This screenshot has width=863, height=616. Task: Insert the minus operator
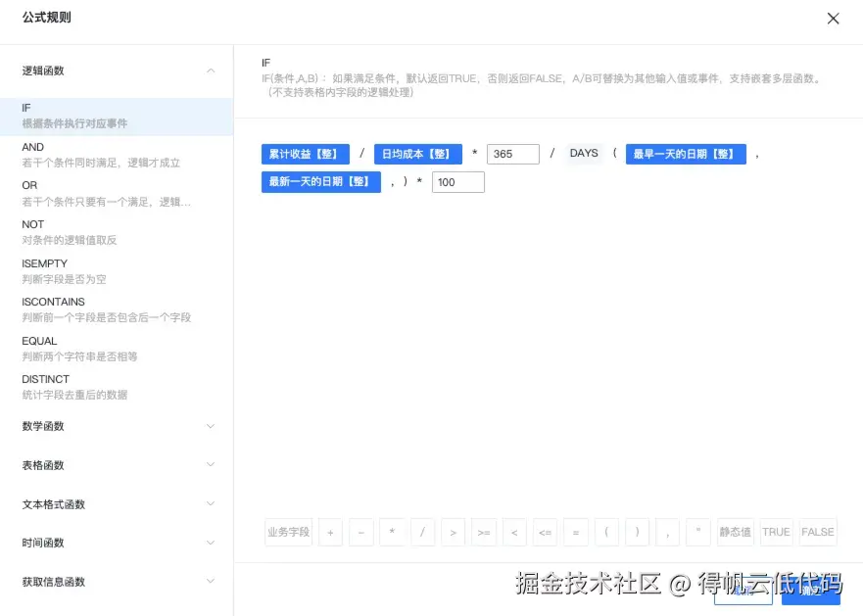click(360, 532)
